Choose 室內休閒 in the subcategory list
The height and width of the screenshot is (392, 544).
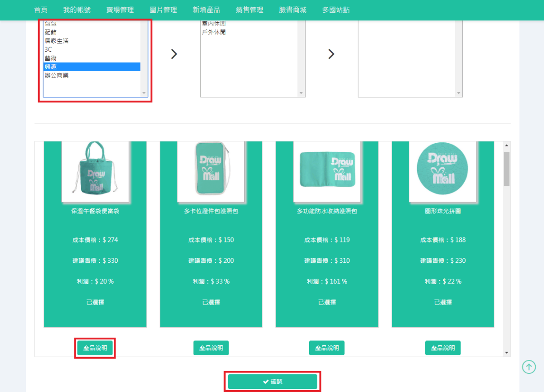pyautogui.click(x=214, y=24)
